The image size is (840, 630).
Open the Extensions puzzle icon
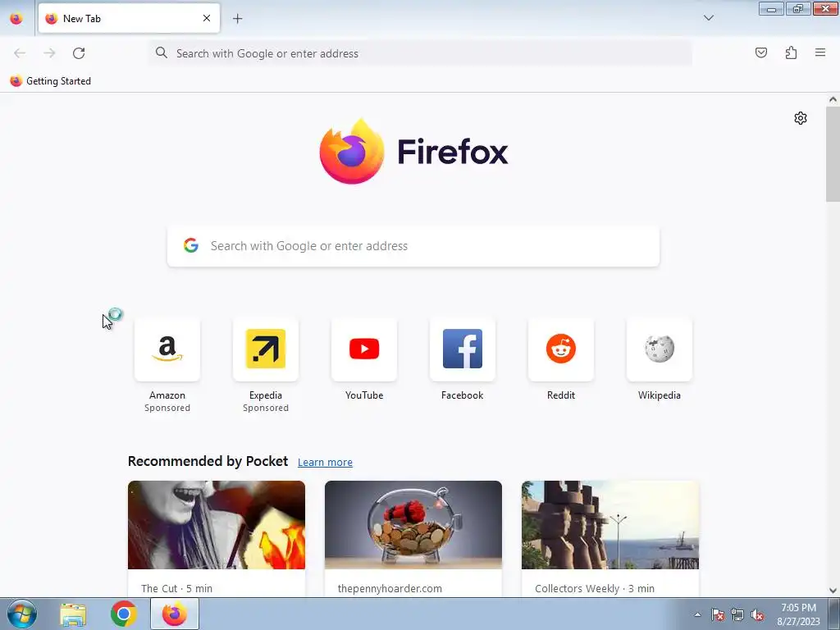[x=791, y=52]
